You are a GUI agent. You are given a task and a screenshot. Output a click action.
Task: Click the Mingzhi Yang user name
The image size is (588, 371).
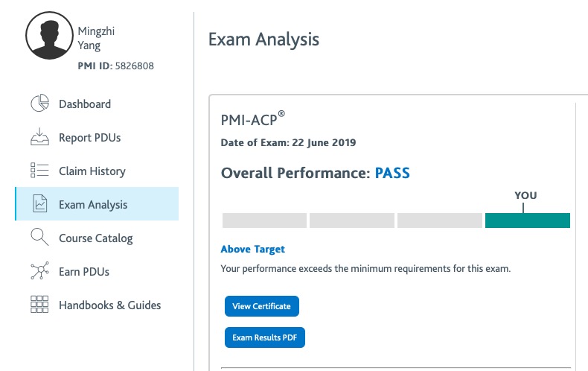click(x=96, y=38)
